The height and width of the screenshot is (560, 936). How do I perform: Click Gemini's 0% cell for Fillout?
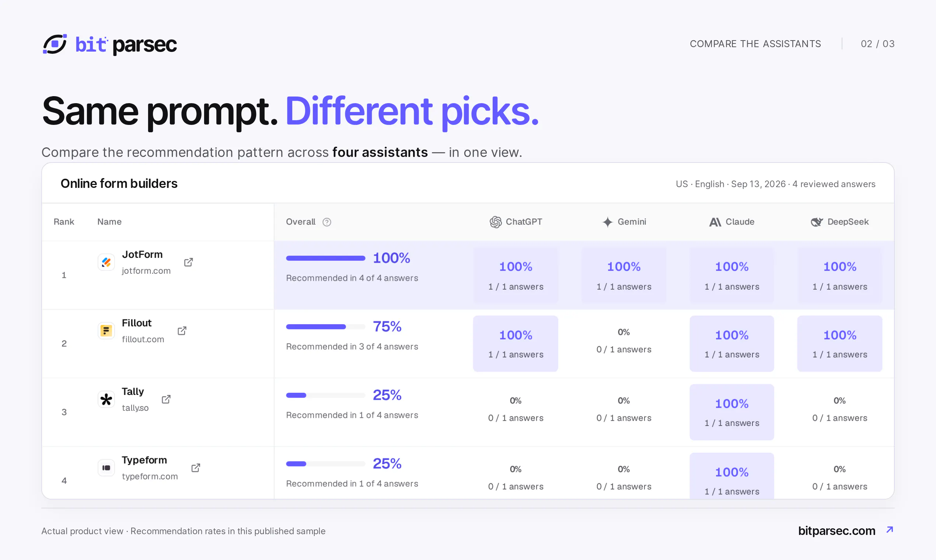(624, 341)
